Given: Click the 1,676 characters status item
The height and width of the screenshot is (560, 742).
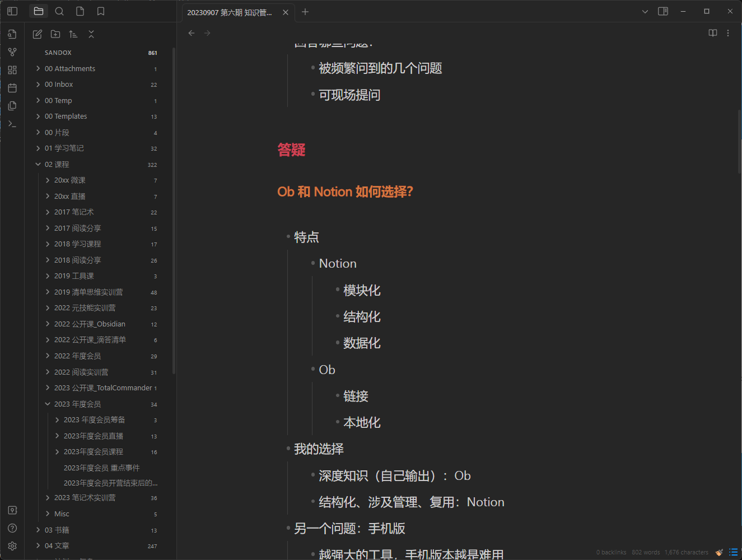Looking at the screenshot, I should (x=686, y=552).
